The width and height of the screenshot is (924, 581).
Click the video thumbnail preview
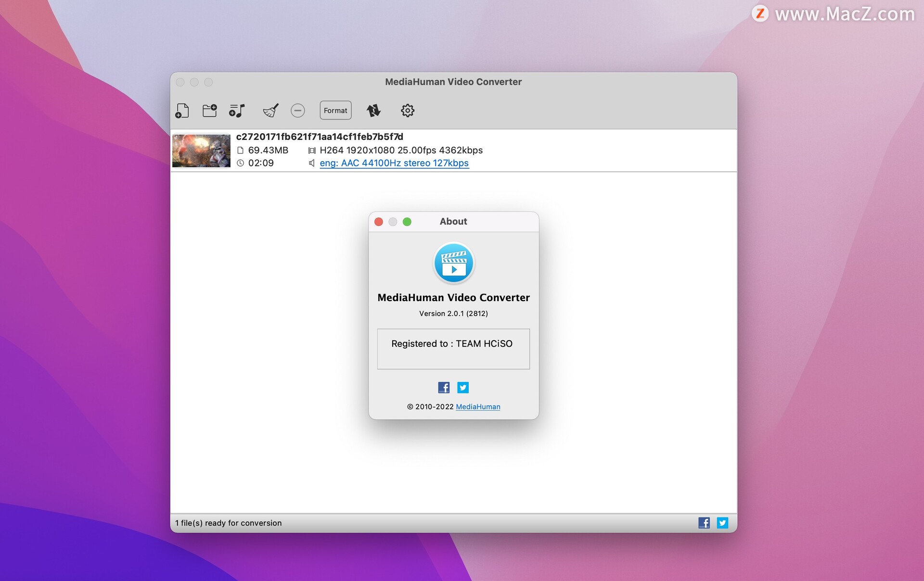click(x=201, y=150)
